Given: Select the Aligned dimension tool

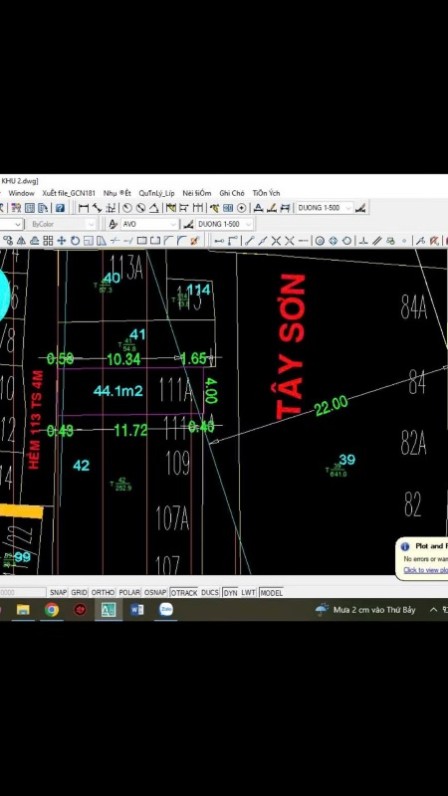Looking at the screenshot, I should (x=97, y=208).
